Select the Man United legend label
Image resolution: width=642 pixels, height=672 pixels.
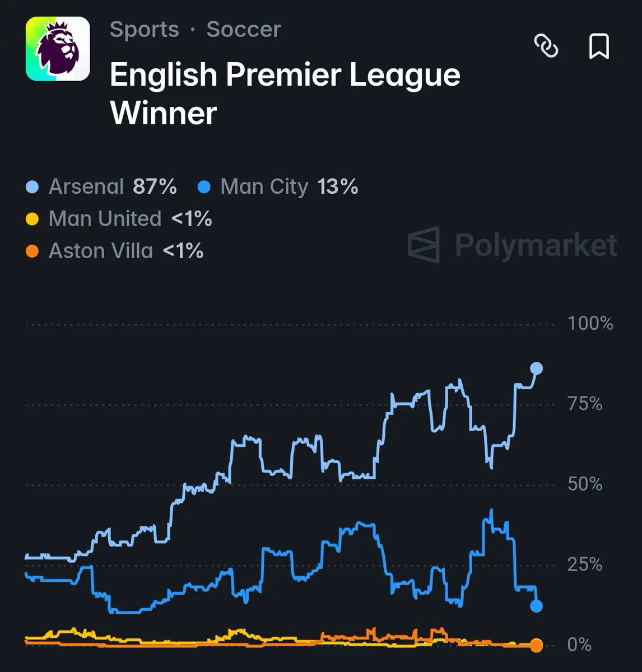pos(130,218)
